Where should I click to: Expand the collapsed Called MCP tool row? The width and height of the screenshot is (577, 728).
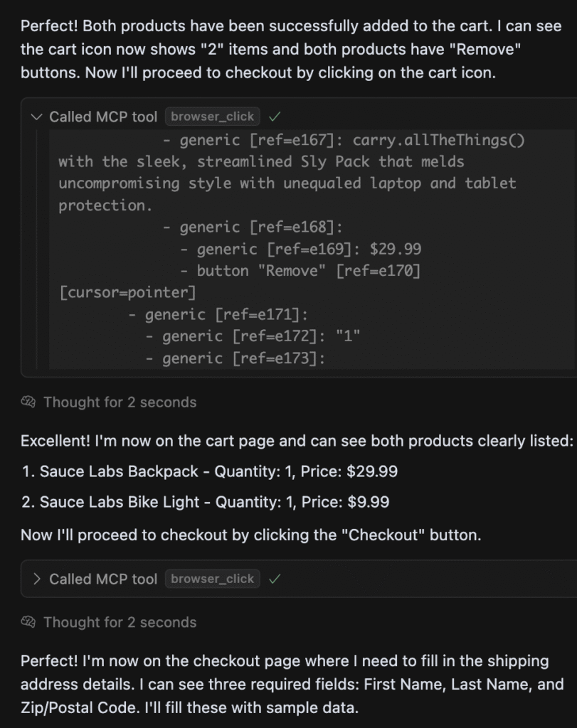(x=37, y=579)
